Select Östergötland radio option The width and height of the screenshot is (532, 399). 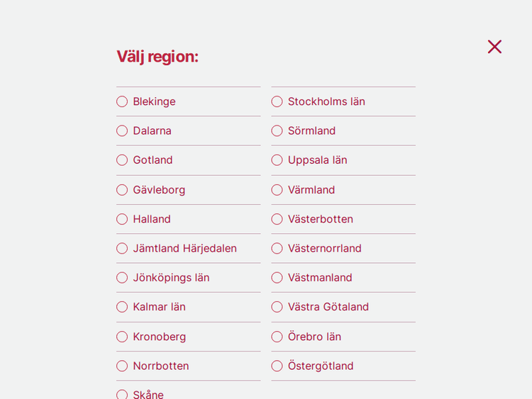[x=277, y=366]
